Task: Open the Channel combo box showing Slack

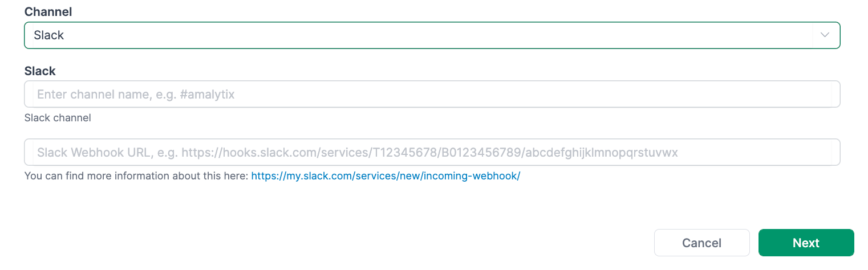Action: pyautogui.click(x=422, y=35)
